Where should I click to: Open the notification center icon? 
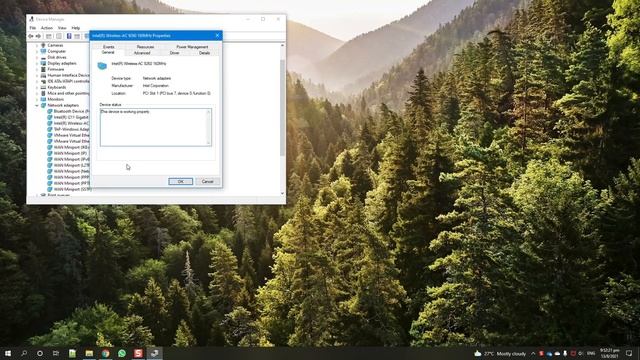click(x=629, y=353)
